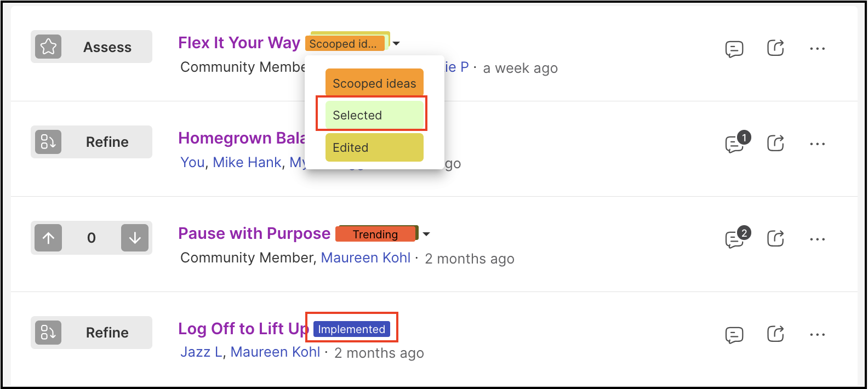Screen dimensions: 868x389
Task: Choose the Edited status option
Action: point(374,147)
